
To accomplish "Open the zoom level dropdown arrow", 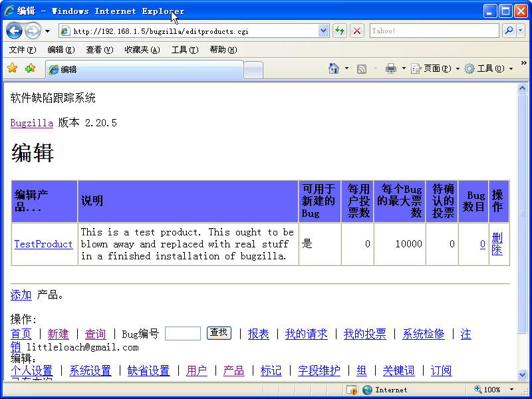I will (x=511, y=390).
